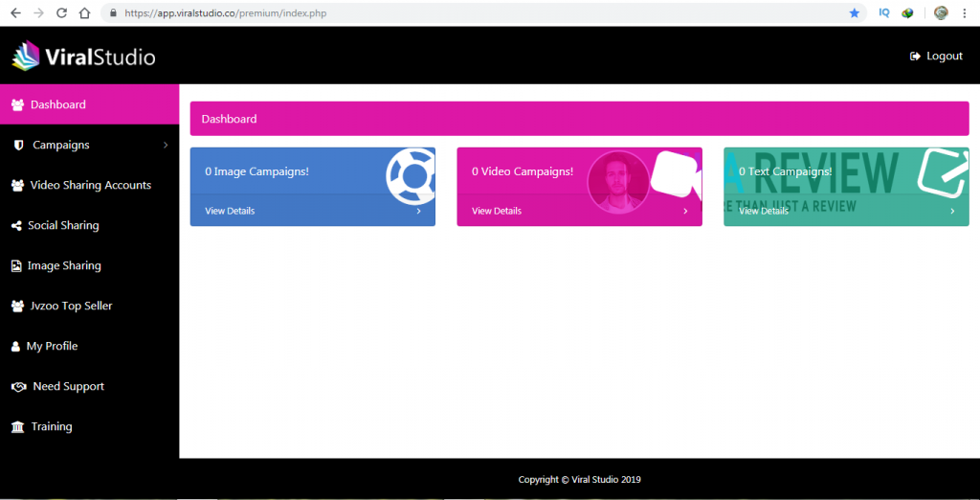The width and height of the screenshot is (980, 500).
Task: Expand the Campaigns submenu chevron
Action: 166,146
